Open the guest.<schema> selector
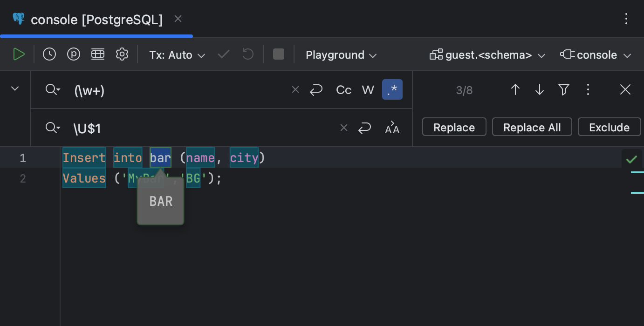The width and height of the screenshot is (644, 326). click(x=487, y=54)
